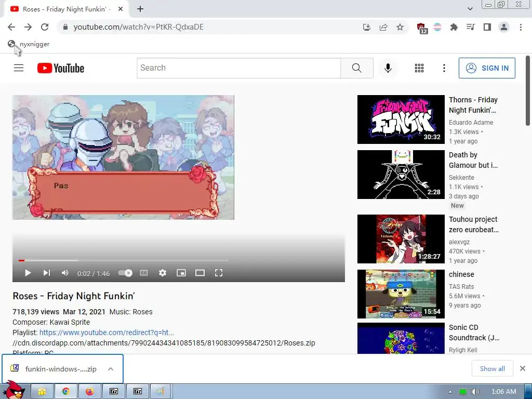Switch to theater mode
The image size is (532, 399).
200,273
